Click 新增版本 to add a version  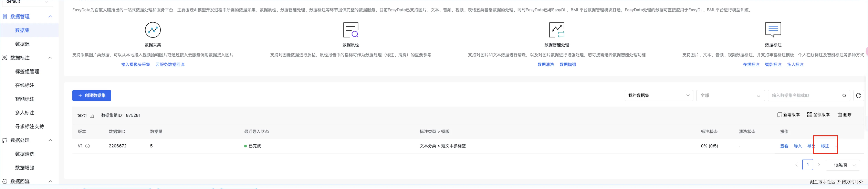click(788, 115)
